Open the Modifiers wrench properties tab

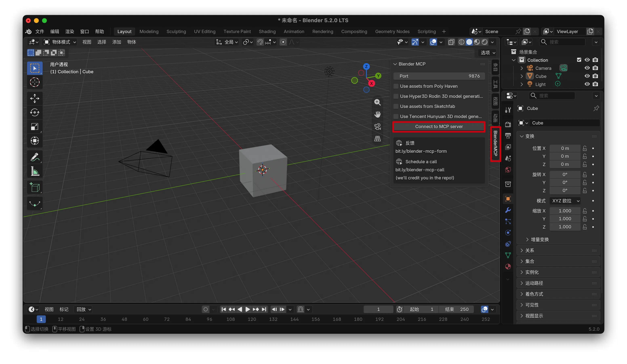tap(508, 210)
